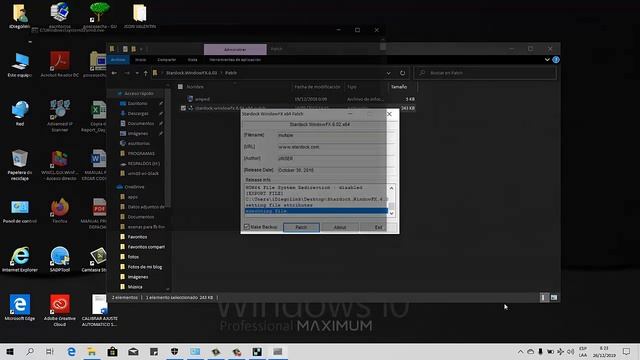Open the Vista ribbon tab in File Explorer
Screen dimensions: 640x360
tap(192, 60)
